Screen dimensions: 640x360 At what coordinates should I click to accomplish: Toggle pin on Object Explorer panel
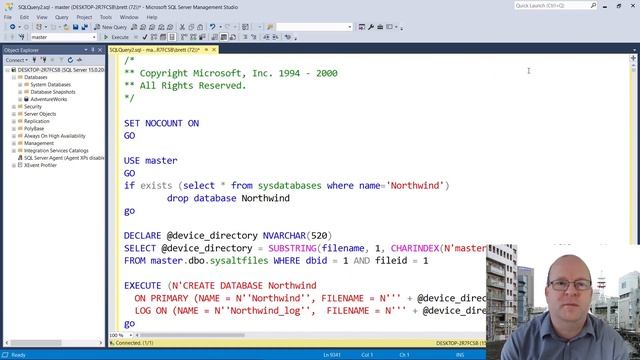coord(93,50)
